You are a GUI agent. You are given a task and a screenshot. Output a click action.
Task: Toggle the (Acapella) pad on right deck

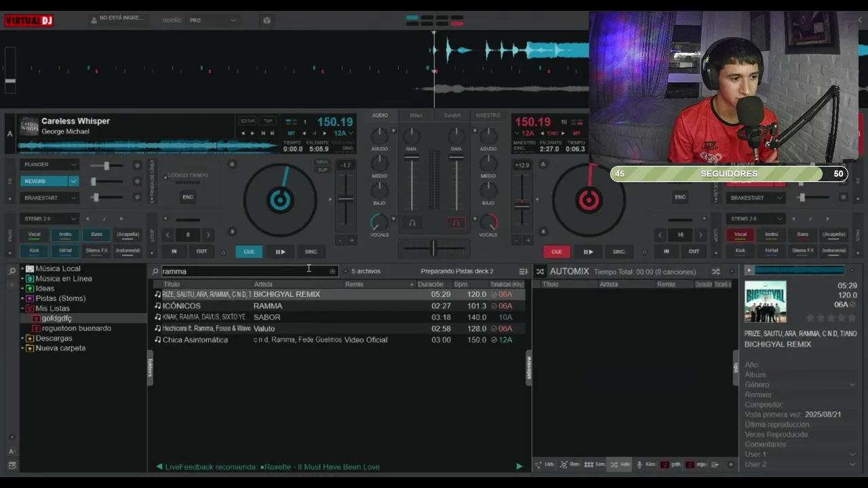(833, 235)
